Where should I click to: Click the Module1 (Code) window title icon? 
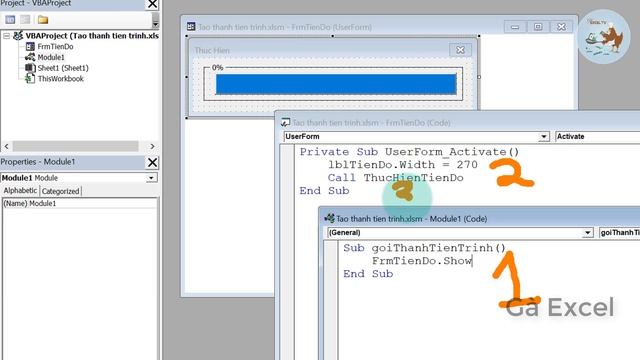tap(329, 218)
